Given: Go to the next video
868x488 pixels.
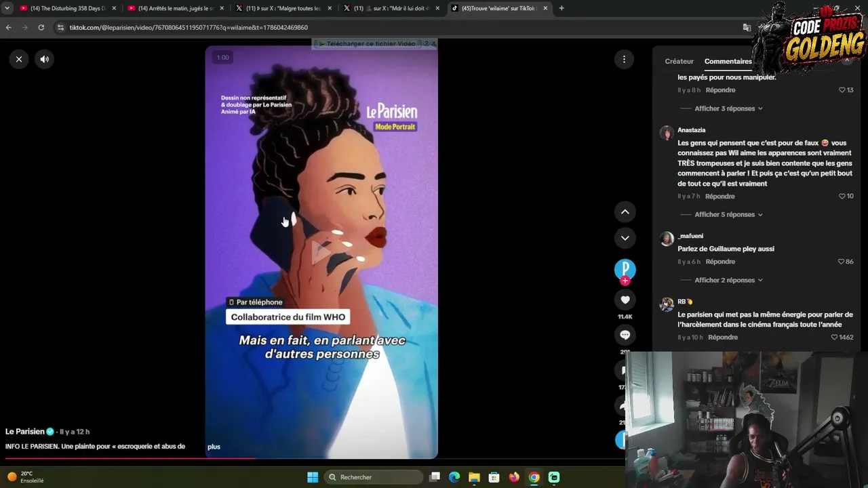Looking at the screenshot, I should (x=625, y=238).
